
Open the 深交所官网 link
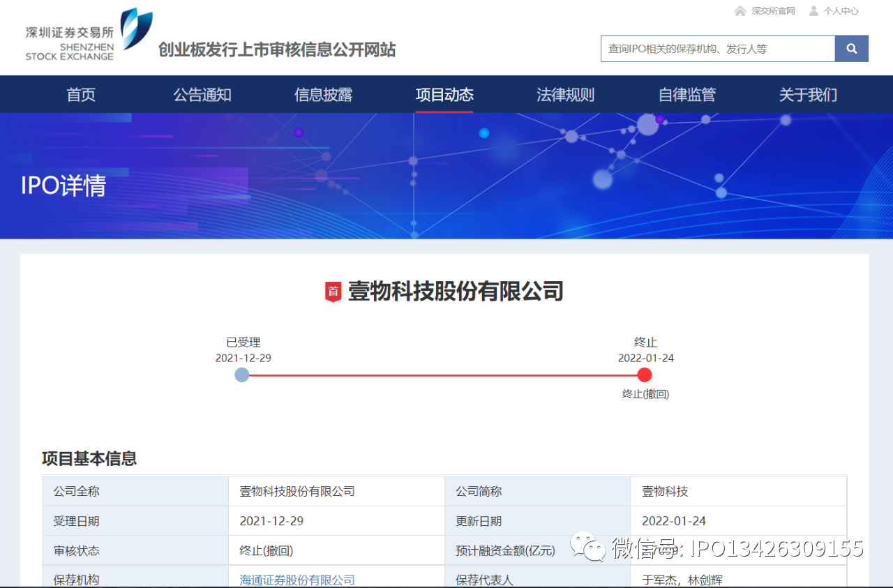773,11
